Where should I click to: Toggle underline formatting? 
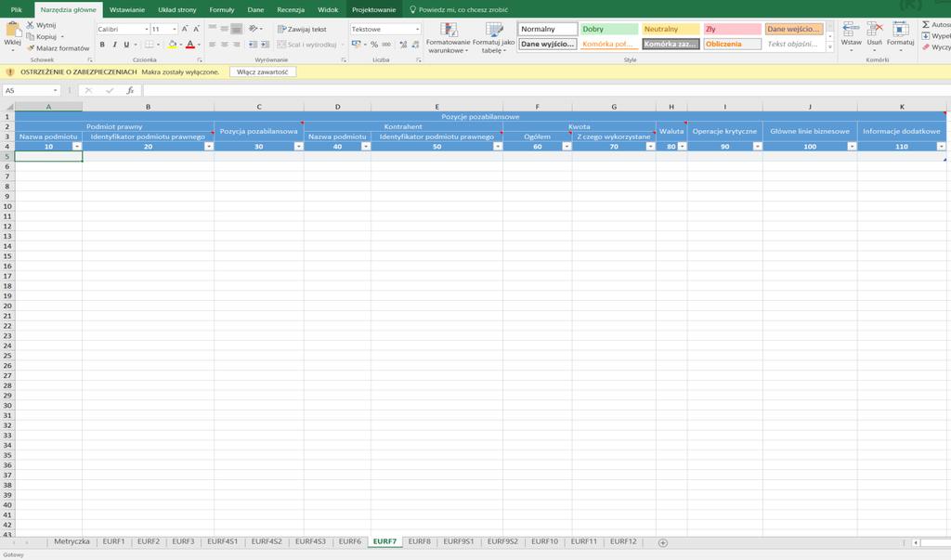click(x=126, y=45)
